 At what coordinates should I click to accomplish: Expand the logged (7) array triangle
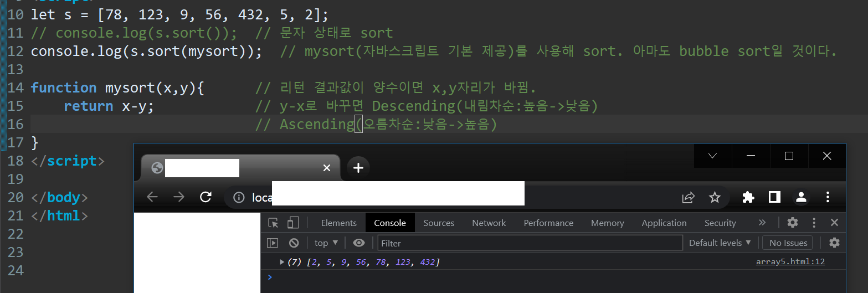pyautogui.click(x=282, y=261)
